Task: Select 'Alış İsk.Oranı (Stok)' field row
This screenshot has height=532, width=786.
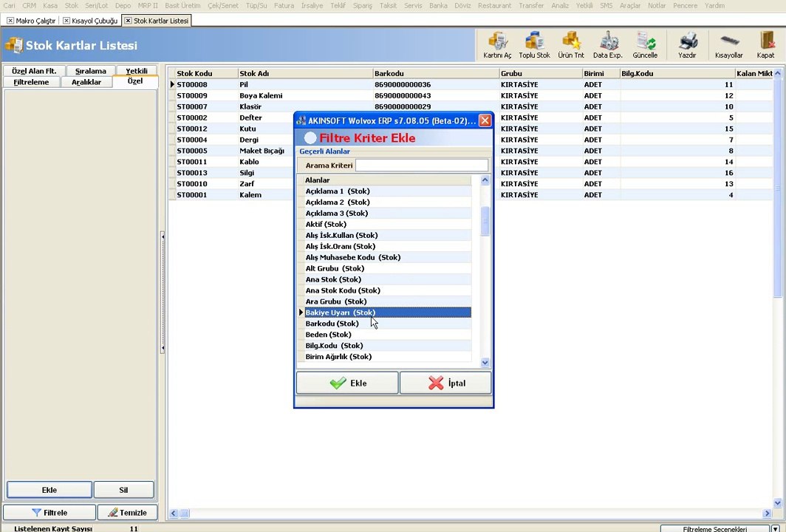Action: tap(388, 246)
